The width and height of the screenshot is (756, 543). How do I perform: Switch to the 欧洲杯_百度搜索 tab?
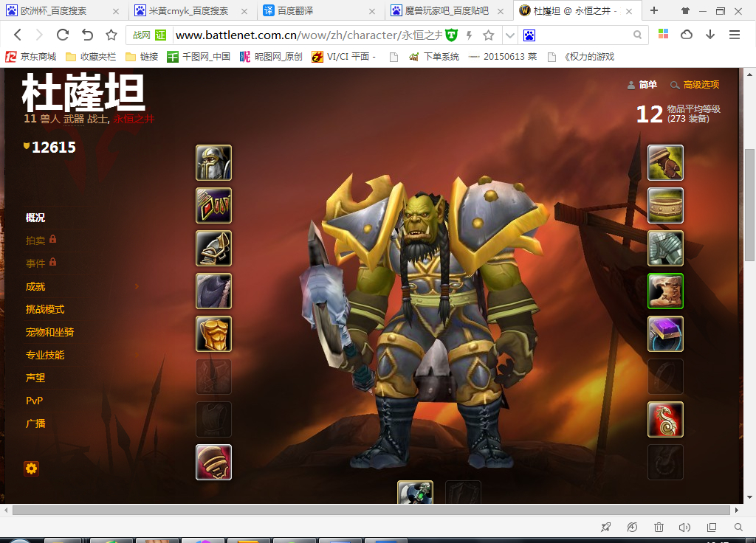(62, 10)
